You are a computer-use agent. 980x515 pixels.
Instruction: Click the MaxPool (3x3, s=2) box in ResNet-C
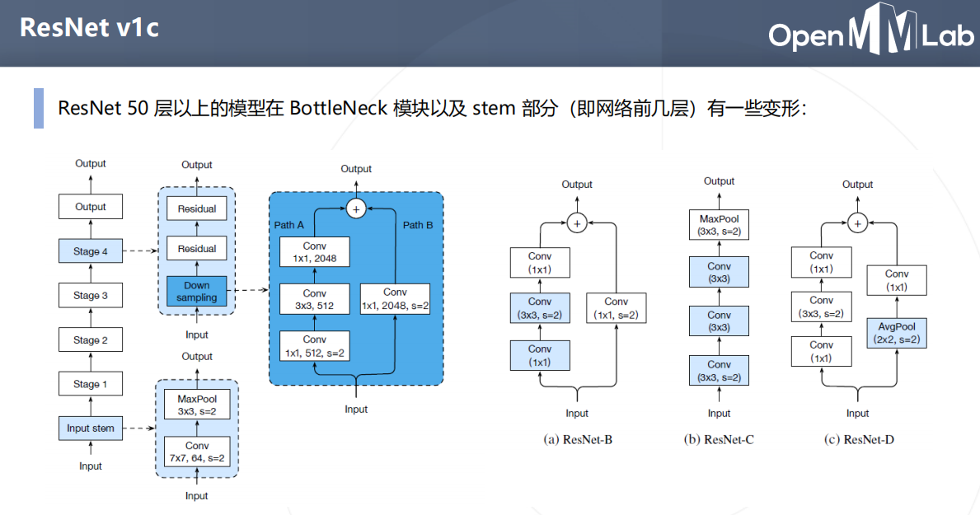point(719,225)
